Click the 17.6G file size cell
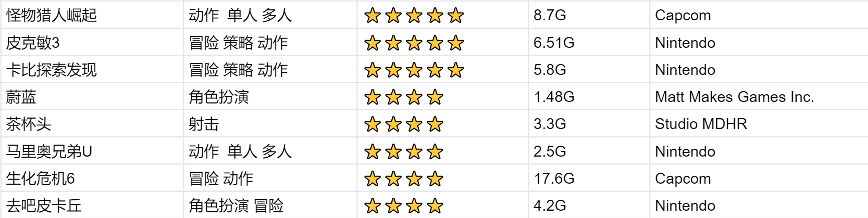 554,178
